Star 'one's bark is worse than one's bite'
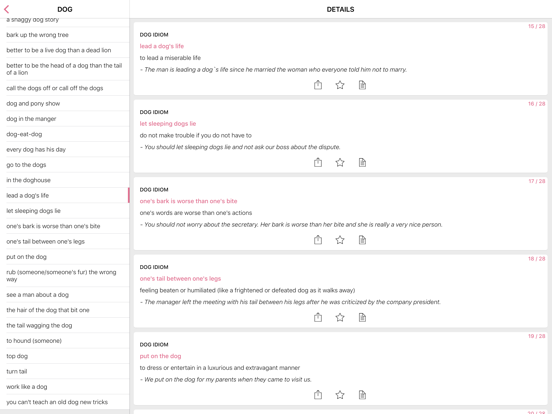Image resolution: width=552 pixels, height=414 pixels. pyautogui.click(x=340, y=240)
